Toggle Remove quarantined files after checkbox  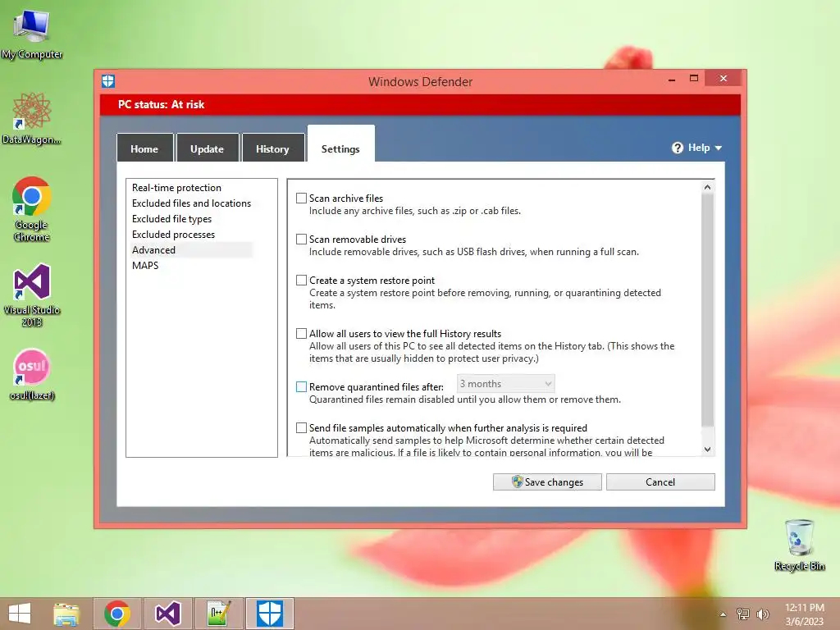(x=302, y=387)
